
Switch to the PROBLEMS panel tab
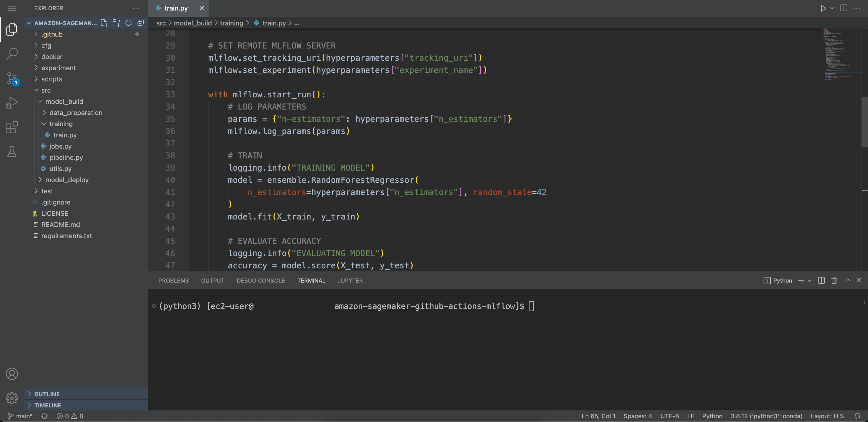pyautogui.click(x=173, y=281)
